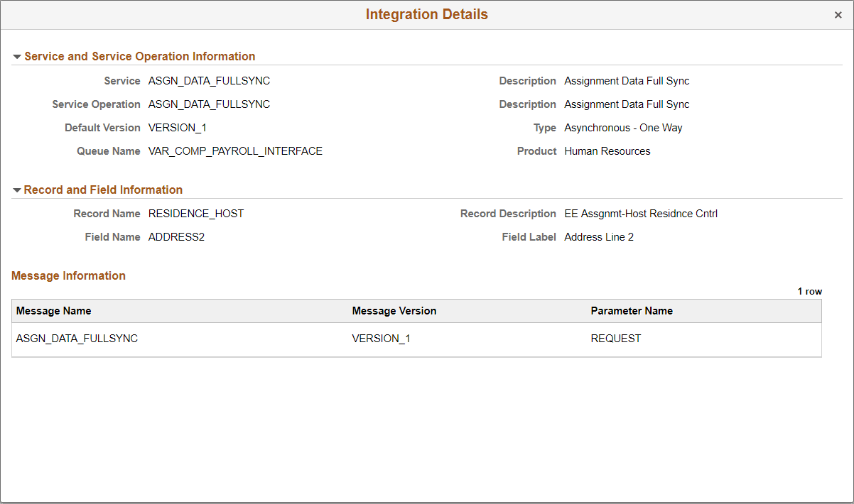Screen dimensions: 854x504
Task: Click the ADDRESS2 field name value
Action: [x=176, y=236]
